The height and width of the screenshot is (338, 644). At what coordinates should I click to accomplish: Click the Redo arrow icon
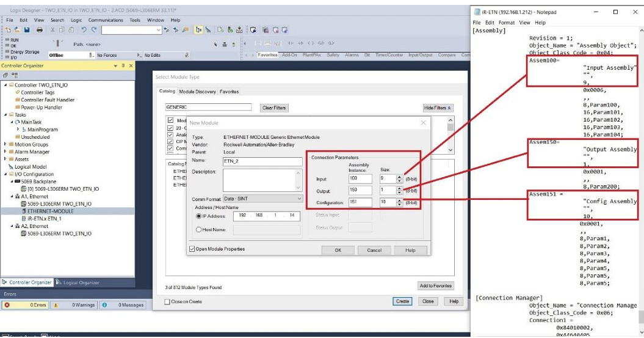click(94, 29)
